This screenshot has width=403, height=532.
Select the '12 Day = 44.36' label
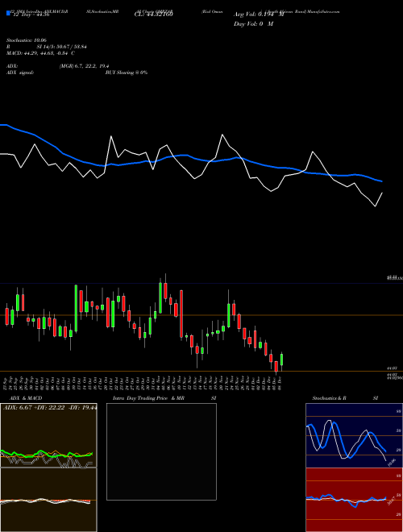tap(31, 15)
